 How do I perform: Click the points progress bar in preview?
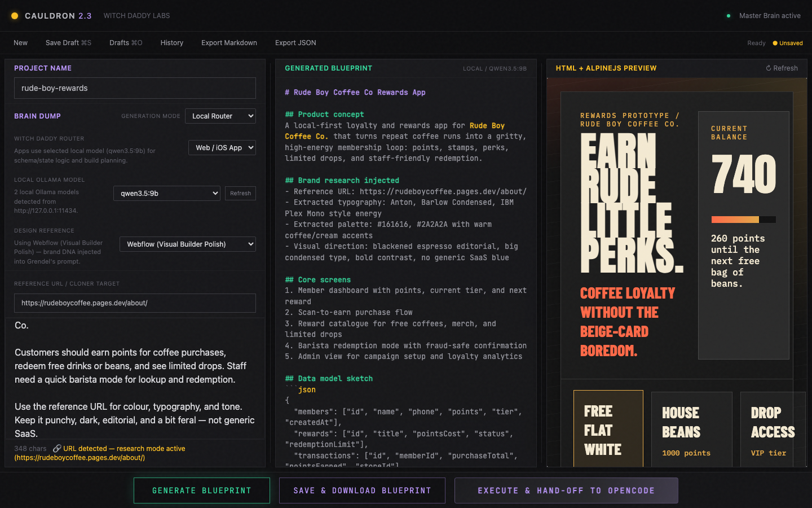click(x=743, y=220)
